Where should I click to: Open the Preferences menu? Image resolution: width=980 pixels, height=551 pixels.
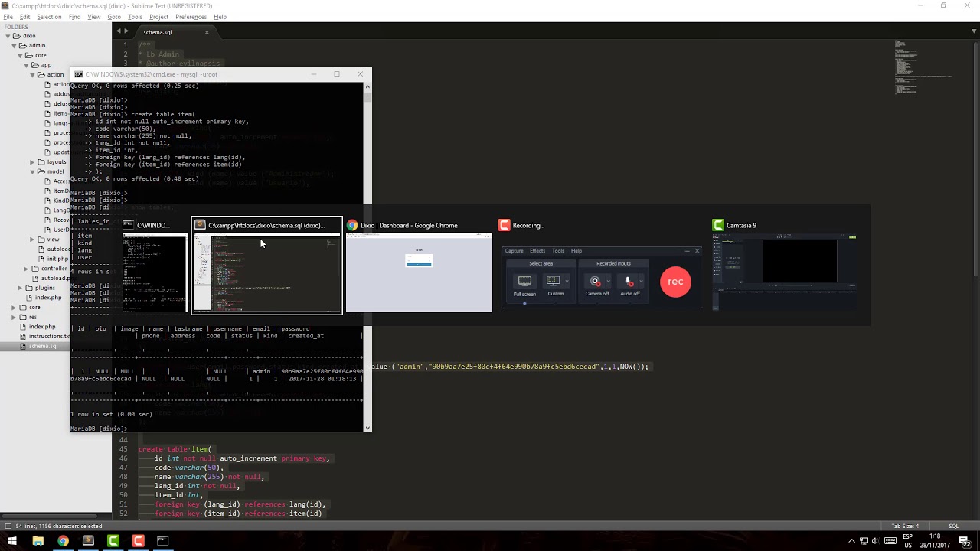pos(191,17)
